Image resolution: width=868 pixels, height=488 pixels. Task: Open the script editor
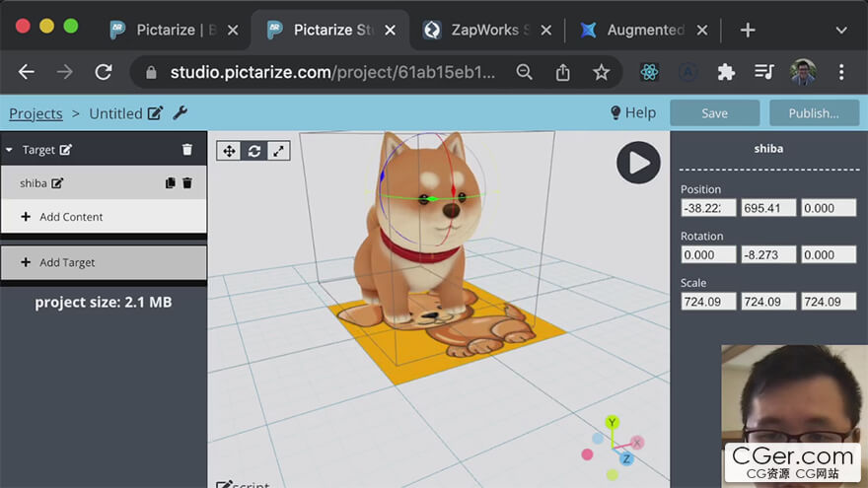(x=243, y=484)
